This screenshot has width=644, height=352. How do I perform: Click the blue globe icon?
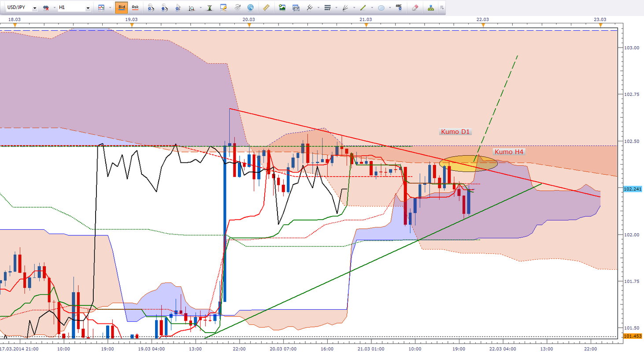[x=250, y=7]
